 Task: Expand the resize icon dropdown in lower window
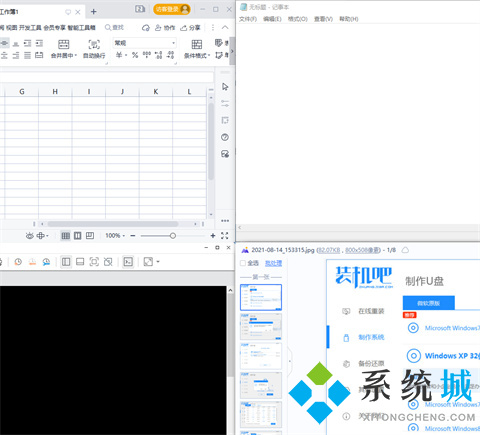point(158,262)
